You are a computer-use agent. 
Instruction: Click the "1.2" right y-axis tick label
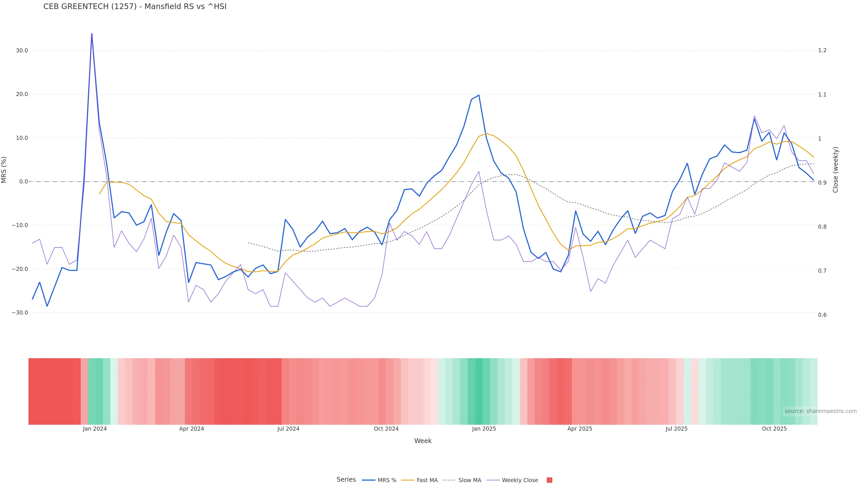pos(822,51)
